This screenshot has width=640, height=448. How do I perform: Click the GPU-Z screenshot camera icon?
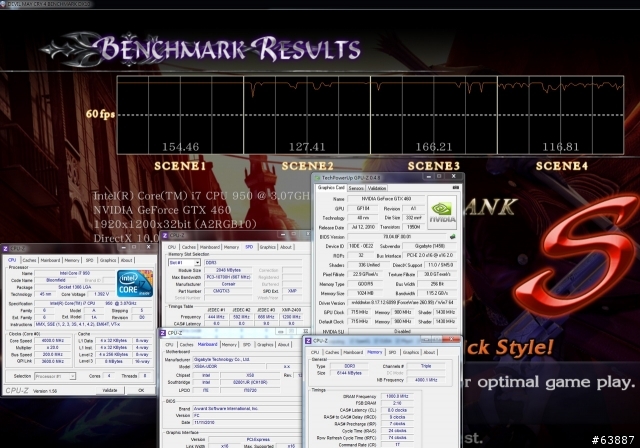pos(456,188)
